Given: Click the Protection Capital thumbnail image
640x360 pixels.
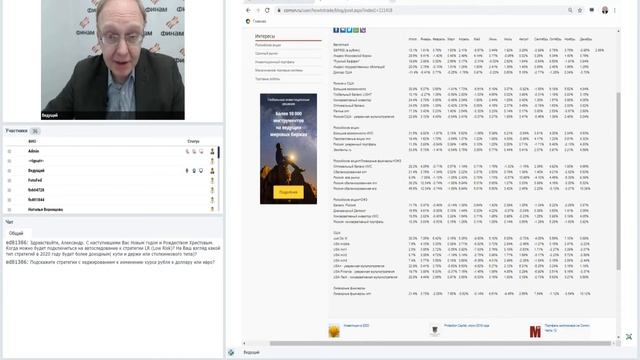Looking at the screenshot, I should [435, 331].
